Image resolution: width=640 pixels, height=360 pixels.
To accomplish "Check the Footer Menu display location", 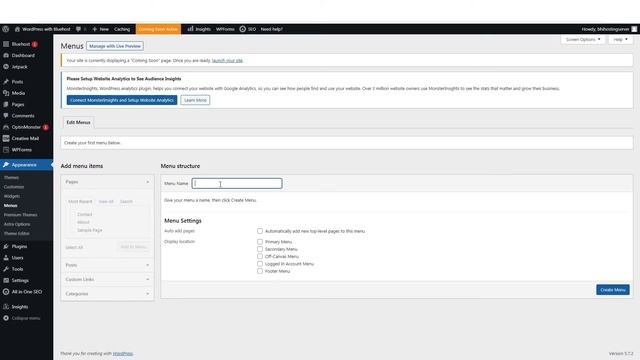I will coord(260,271).
